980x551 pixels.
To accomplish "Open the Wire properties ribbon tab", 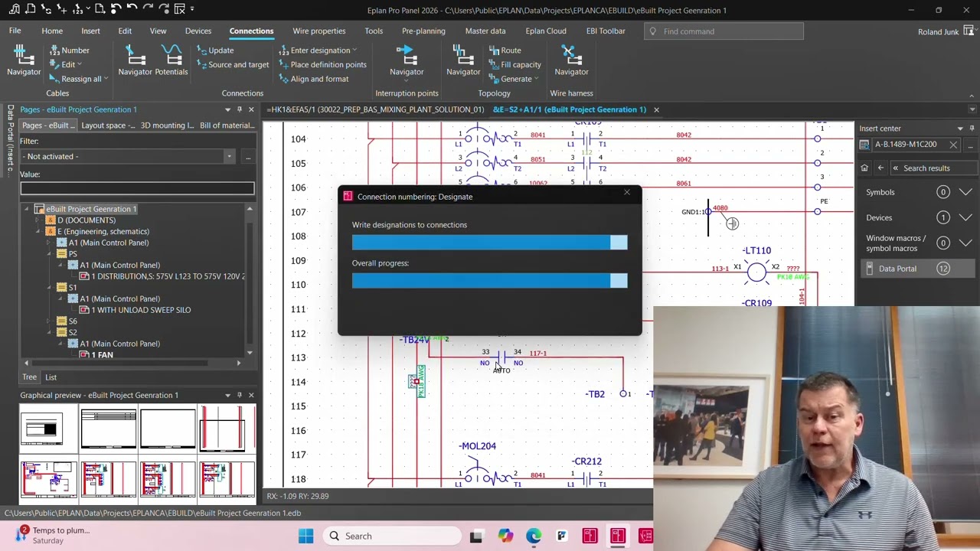I will pos(318,31).
